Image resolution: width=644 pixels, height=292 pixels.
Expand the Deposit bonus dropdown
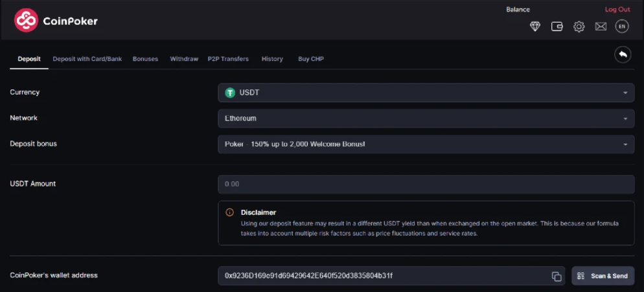tap(426, 144)
